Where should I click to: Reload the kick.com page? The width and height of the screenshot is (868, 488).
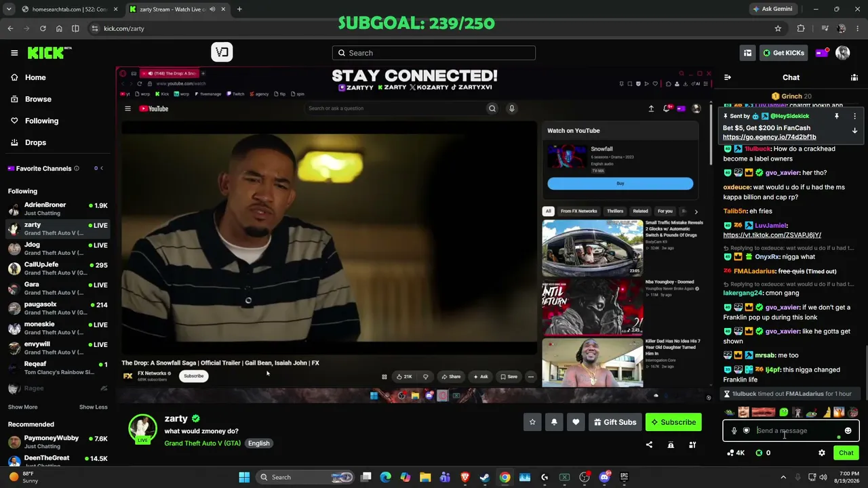coord(43,28)
